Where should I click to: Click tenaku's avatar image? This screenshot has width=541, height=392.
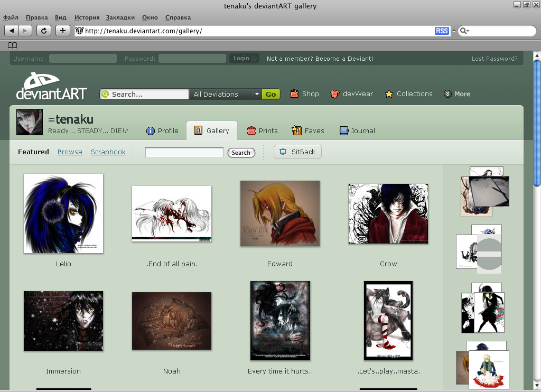pos(30,122)
